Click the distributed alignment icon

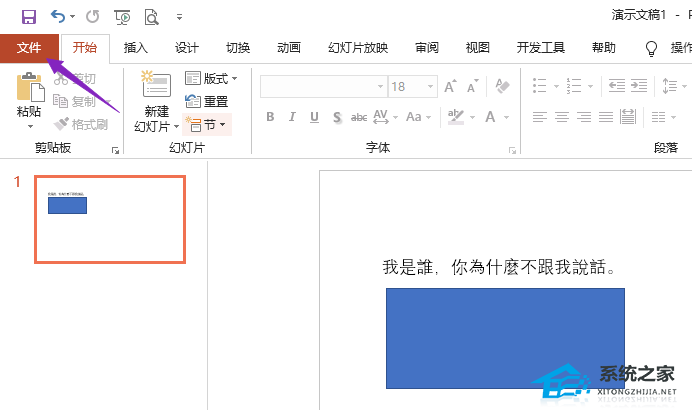click(628, 117)
